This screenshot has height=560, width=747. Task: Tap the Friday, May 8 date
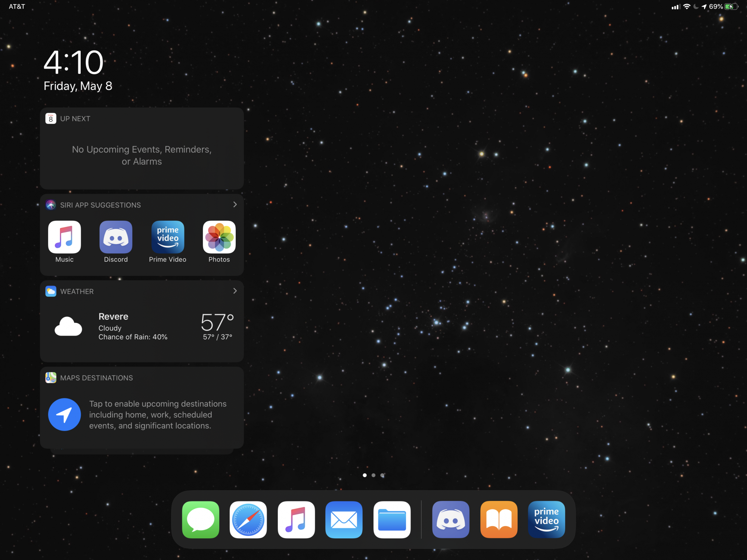click(x=78, y=86)
